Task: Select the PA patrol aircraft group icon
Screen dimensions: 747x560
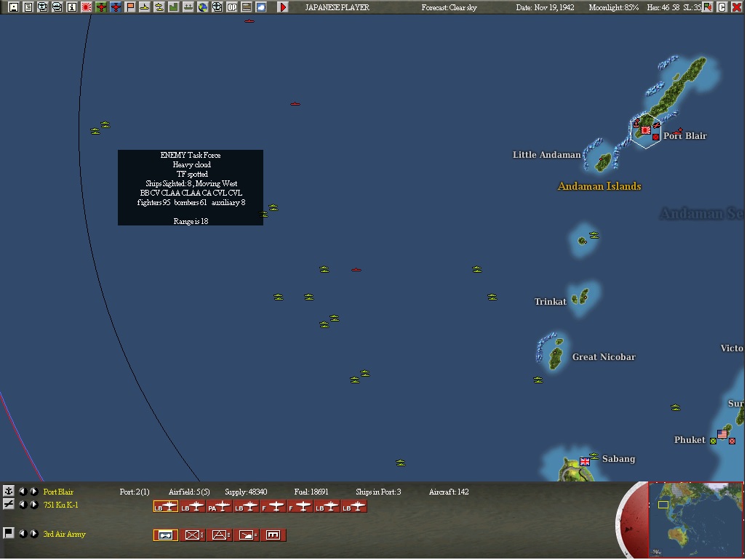Action: tap(219, 507)
